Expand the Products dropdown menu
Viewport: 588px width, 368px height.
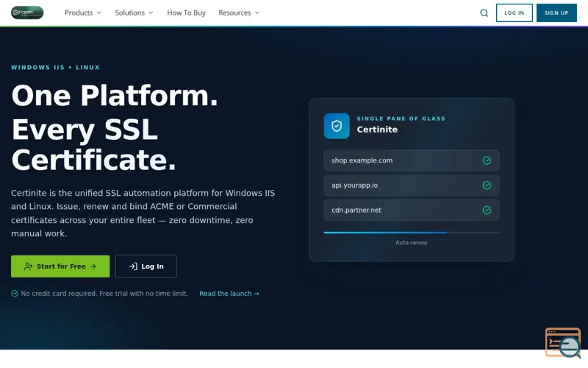point(83,13)
